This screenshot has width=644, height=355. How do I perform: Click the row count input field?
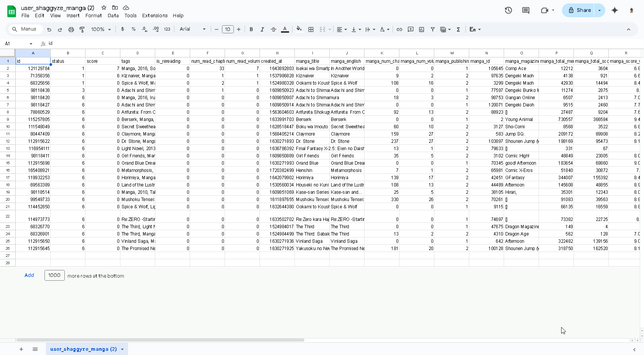(x=54, y=275)
